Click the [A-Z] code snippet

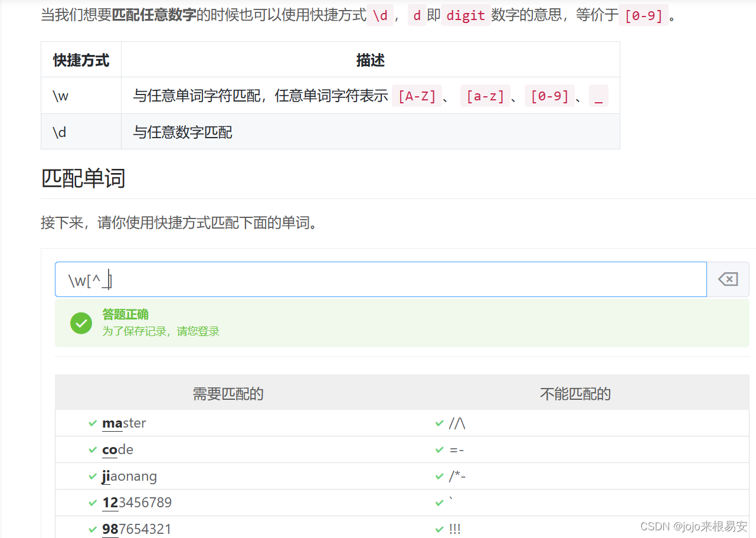point(417,96)
